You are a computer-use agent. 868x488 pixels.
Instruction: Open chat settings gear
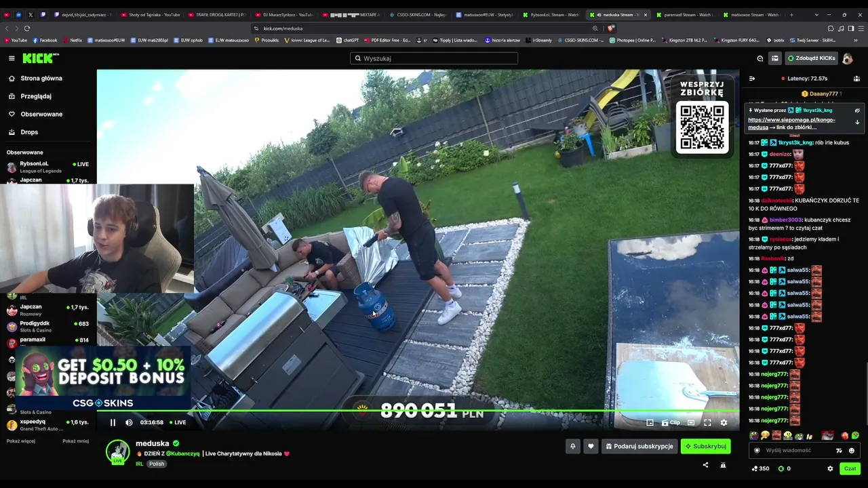pos(830,468)
